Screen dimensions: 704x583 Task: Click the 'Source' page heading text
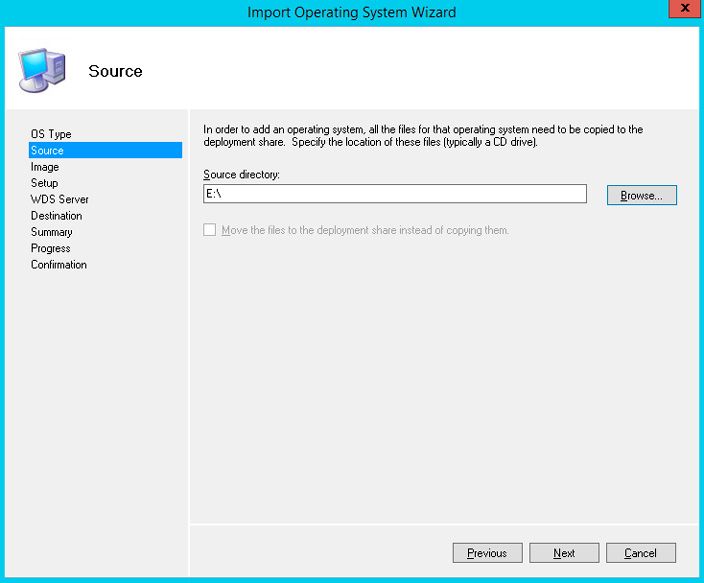tap(115, 71)
